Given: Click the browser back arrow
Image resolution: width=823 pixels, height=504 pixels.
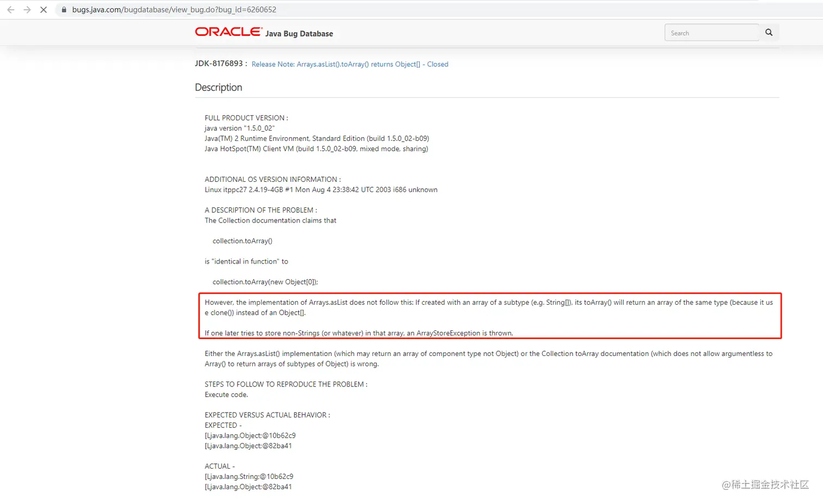Looking at the screenshot, I should [x=10, y=10].
